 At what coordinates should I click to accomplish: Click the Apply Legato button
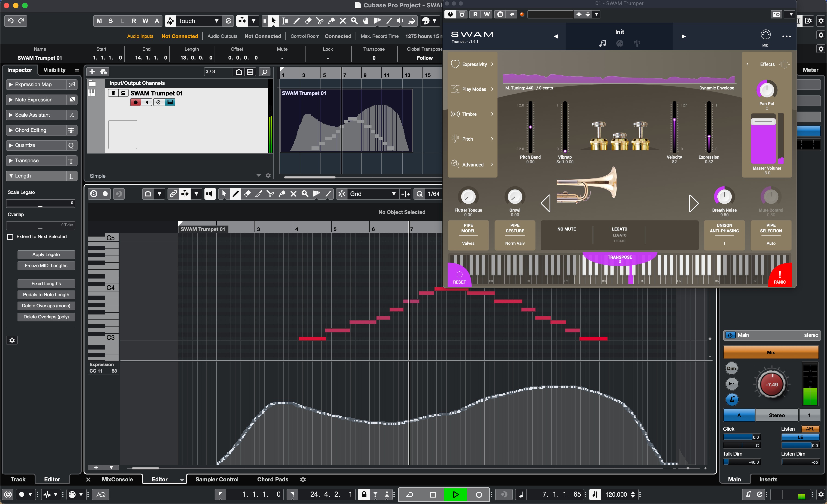coord(46,255)
